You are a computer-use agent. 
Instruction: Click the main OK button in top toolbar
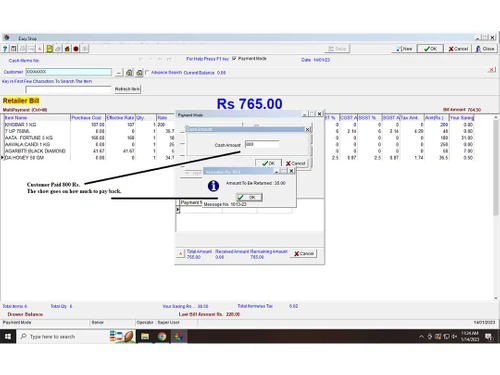[430, 49]
